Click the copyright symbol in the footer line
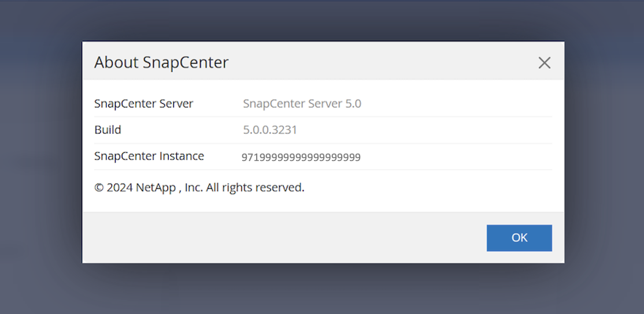The height and width of the screenshot is (314, 644). coord(99,188)
